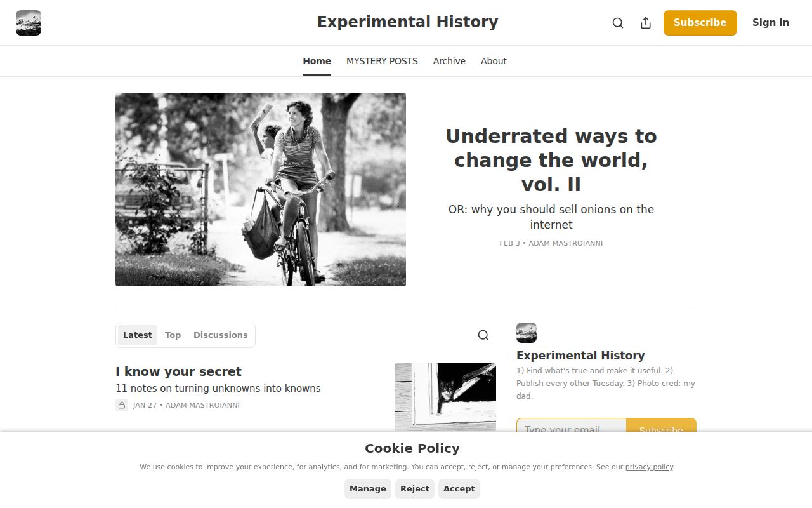Select the Latest tab
The width and height of the screenshot is (812, 508).
[137, 335]
